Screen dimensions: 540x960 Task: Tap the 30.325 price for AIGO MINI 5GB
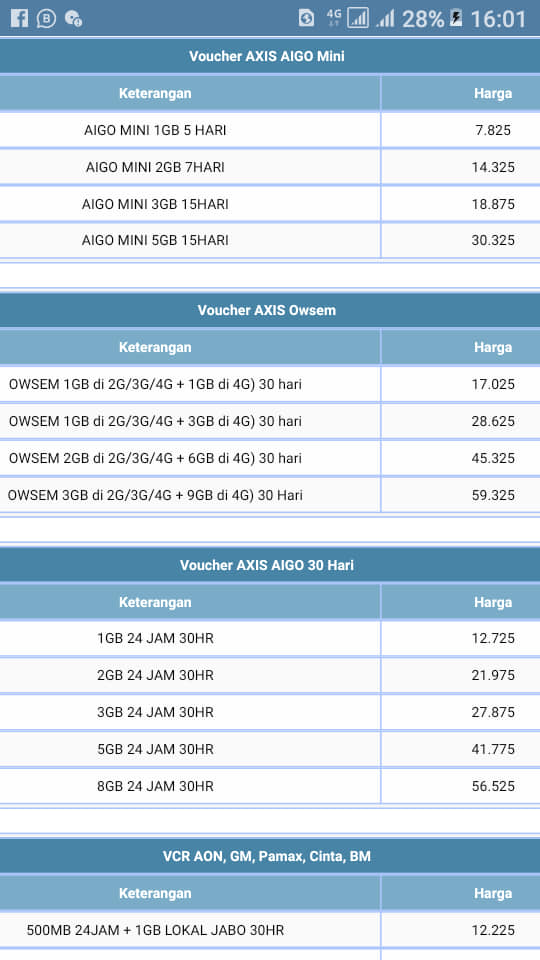pos(493,240)
